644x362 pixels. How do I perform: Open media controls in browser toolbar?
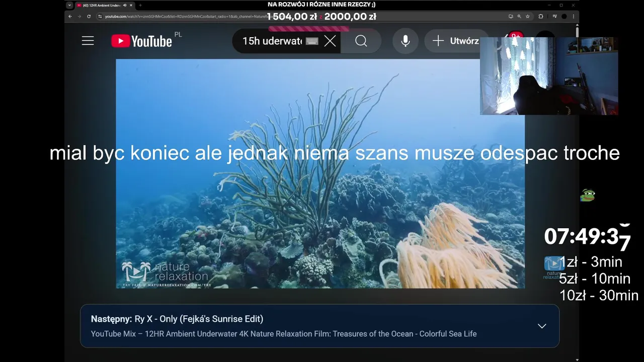click(555, 16)
